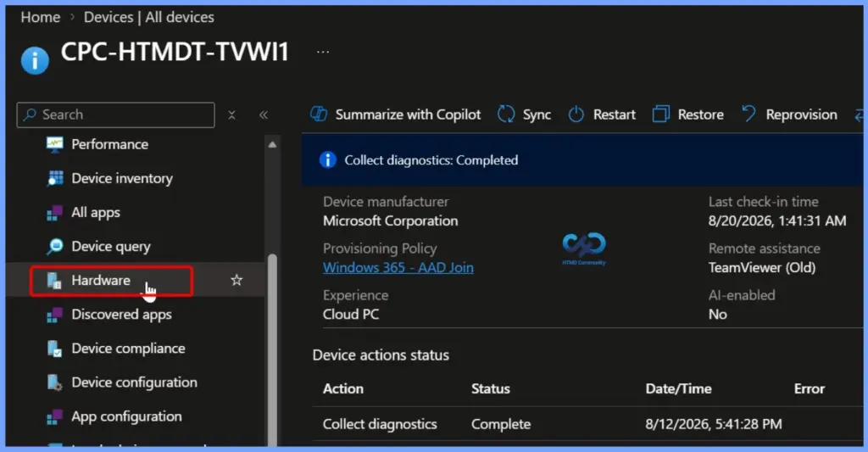Screen dimensions: 868x452
Task: Click the Restart button
Action: tap(602, 114)
